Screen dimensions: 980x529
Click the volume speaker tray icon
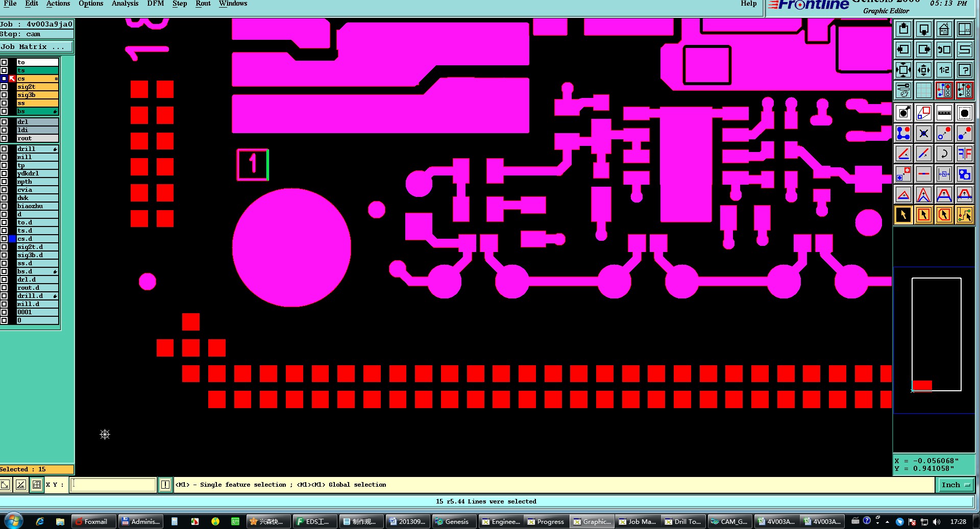click(x=937, y=521)
